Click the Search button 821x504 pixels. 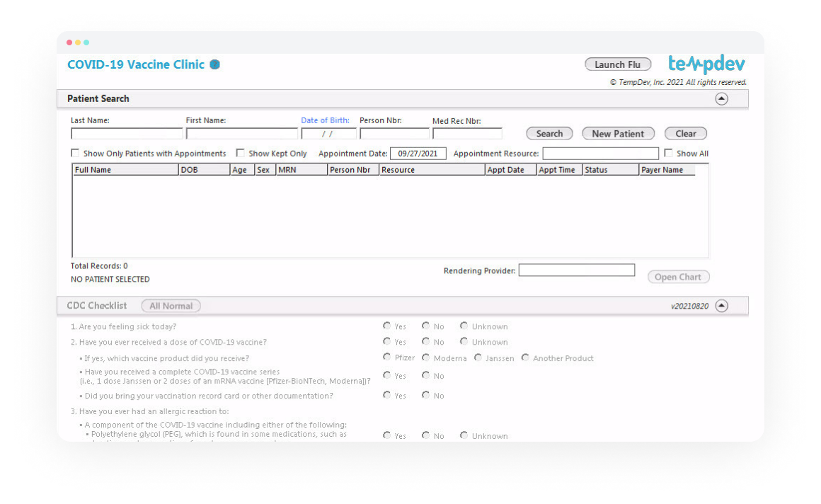pos(549,134)
